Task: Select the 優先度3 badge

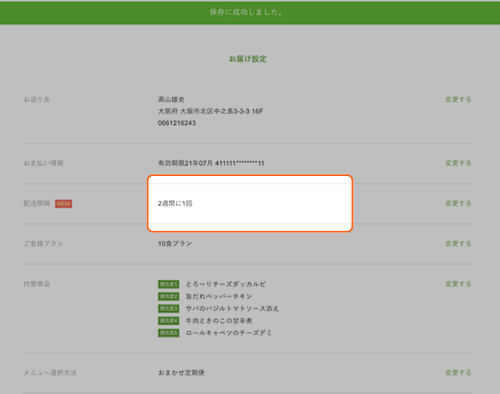Action: [x=168, y=309]
